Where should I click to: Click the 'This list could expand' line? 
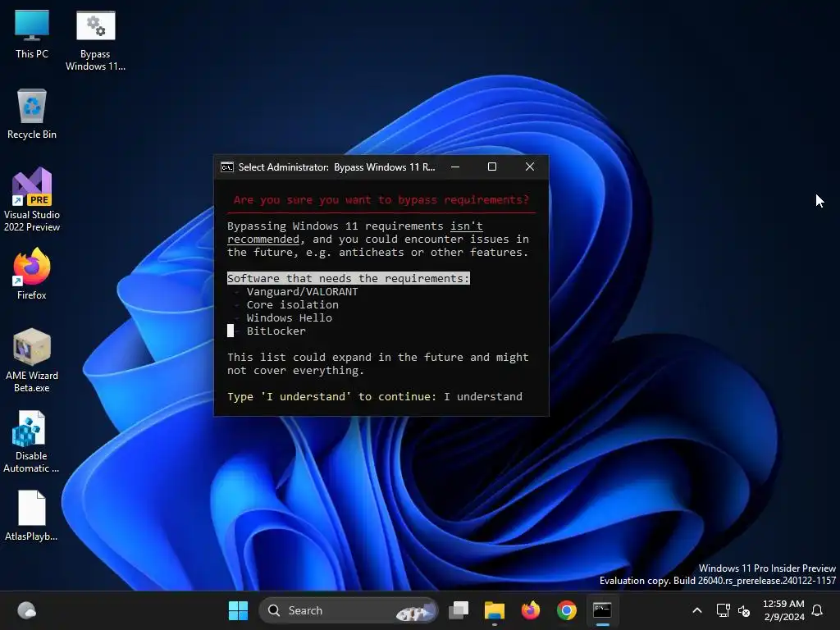coord(377,358)
